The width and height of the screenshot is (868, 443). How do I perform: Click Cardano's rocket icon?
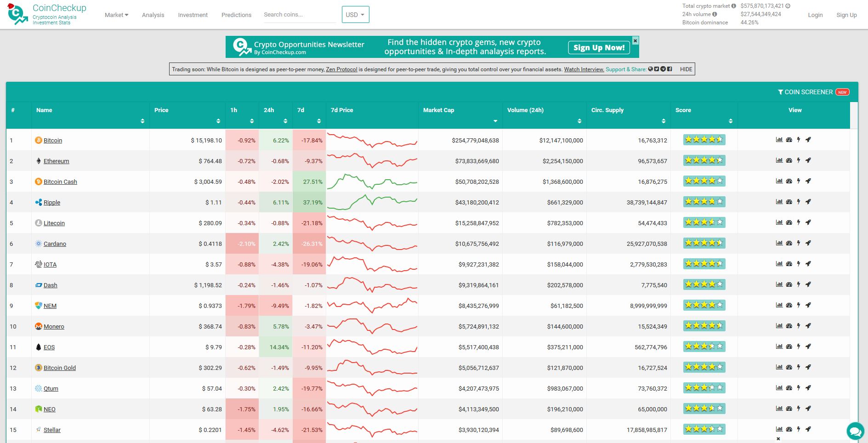pyautogui.click(x=808, y=243)
